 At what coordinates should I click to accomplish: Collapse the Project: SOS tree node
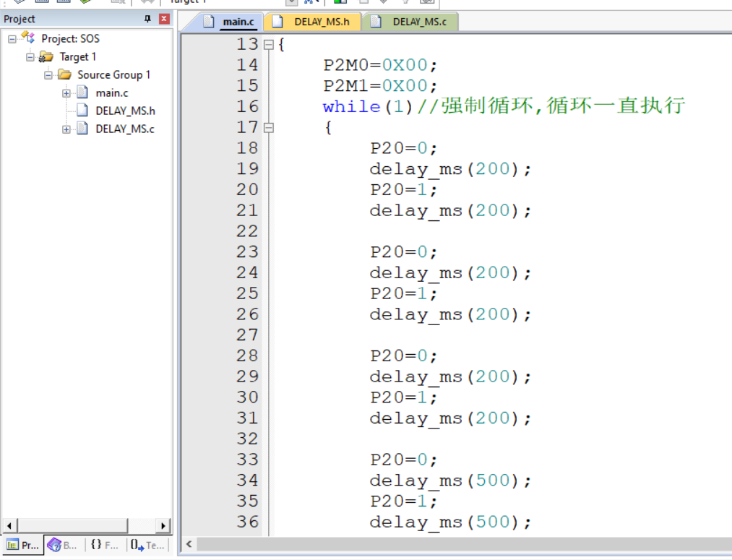tap(12, 39)
